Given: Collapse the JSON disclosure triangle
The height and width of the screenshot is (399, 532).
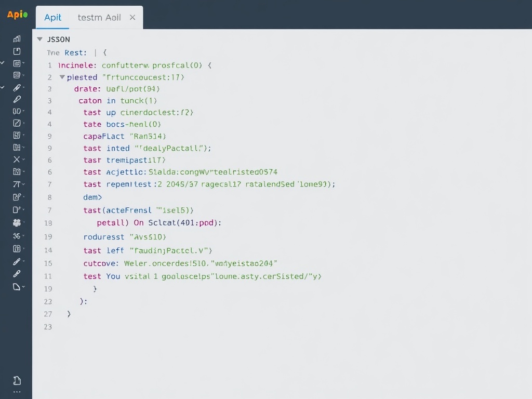Looking at the screenshot, I should point(40,39).
